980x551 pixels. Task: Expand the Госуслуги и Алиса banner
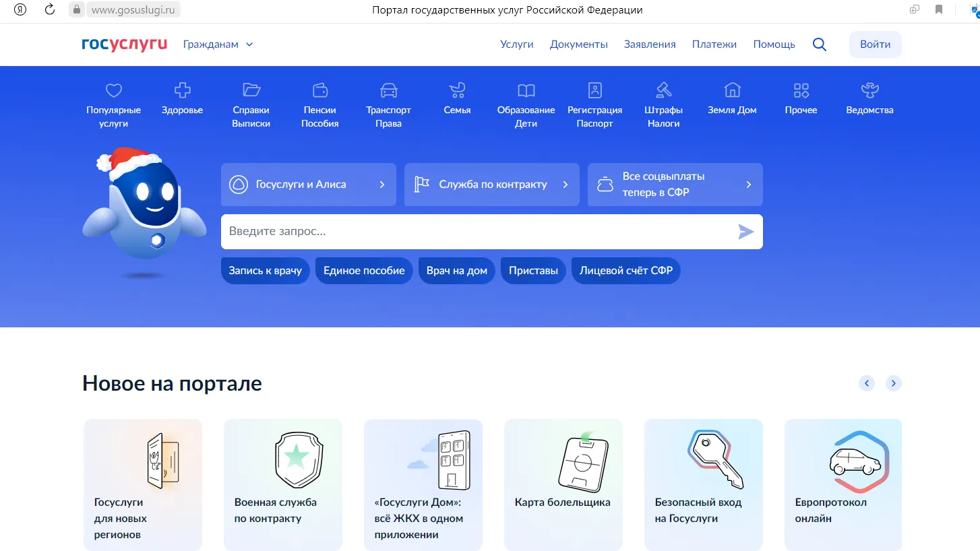308,185
